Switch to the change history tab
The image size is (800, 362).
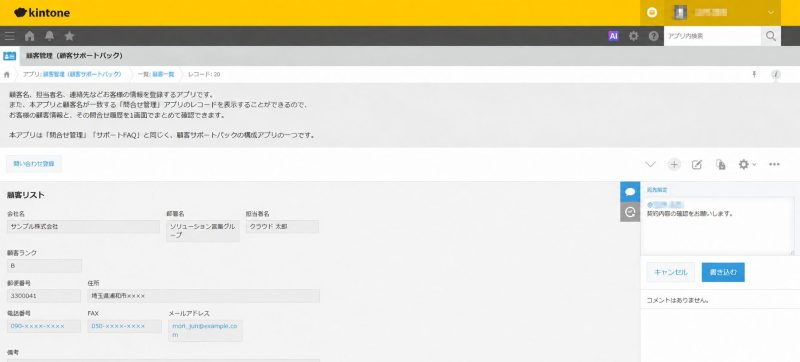click(630, 212)
